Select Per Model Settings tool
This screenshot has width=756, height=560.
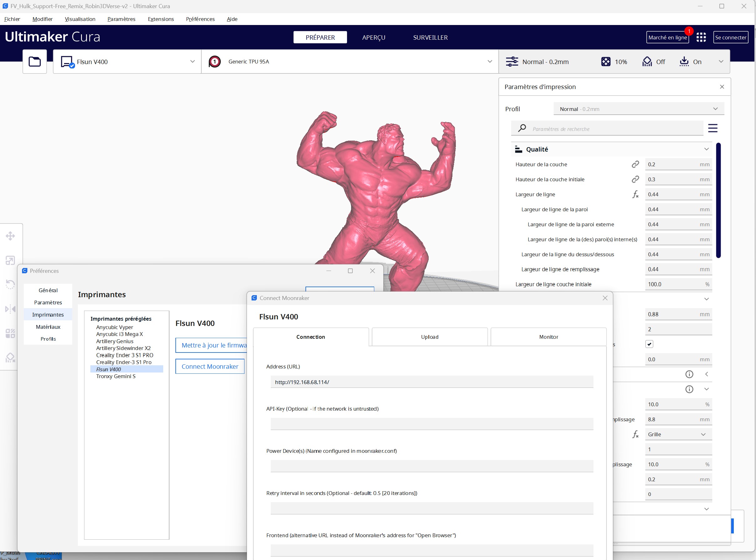(x=11, y=333)
